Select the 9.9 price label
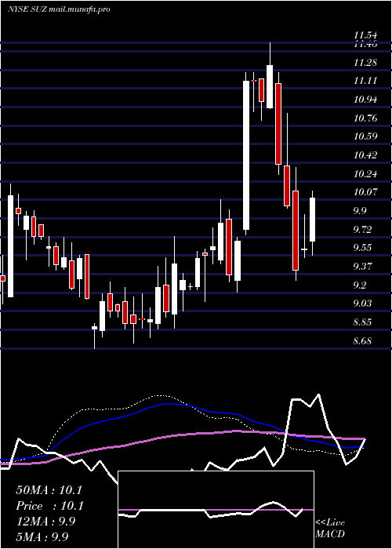The height and width of the screenshot is (549, 392). pos(360,211)
